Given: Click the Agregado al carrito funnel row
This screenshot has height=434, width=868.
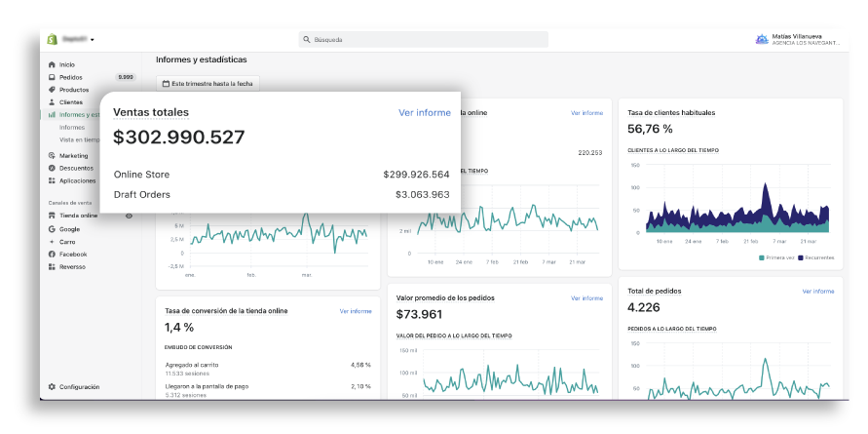Looking at the screenshot, I should pyautogui.click(x=268, y=369).
